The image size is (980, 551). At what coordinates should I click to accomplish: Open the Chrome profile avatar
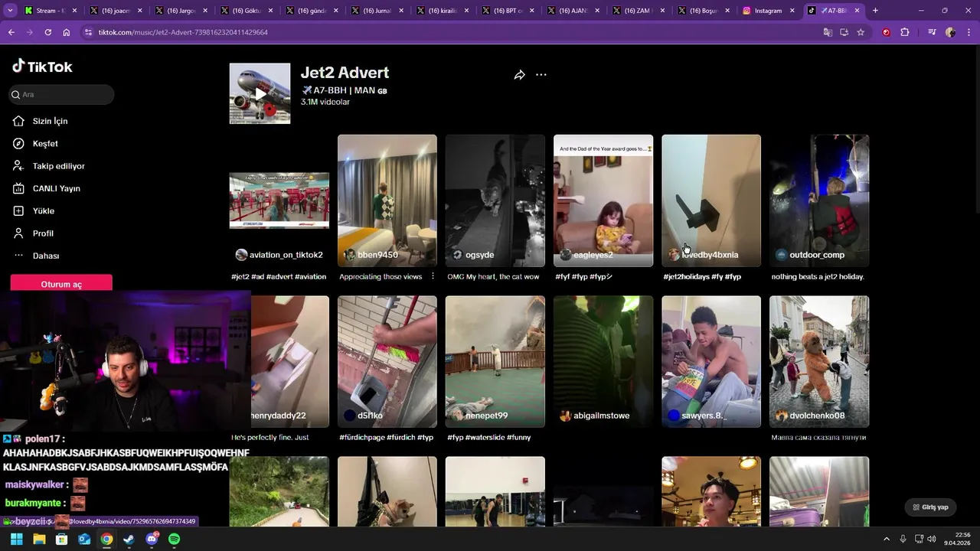pyautogui.click(x=950, y=32)
